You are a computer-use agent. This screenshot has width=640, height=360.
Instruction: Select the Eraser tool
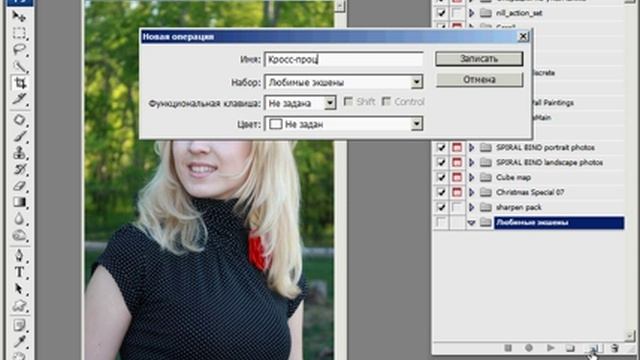19,186
